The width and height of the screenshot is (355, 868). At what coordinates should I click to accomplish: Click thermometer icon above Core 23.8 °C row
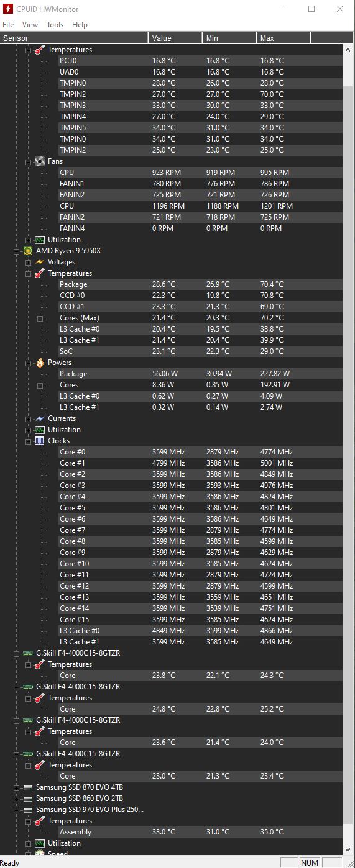point(40,664)
